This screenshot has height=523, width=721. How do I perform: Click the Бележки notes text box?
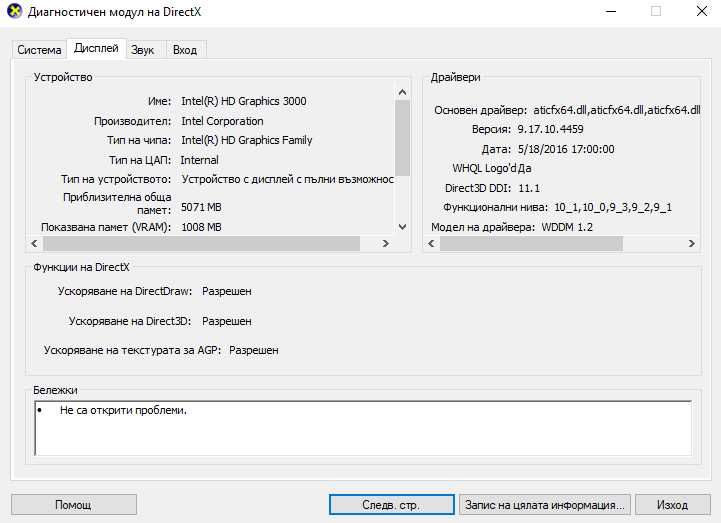363,428
